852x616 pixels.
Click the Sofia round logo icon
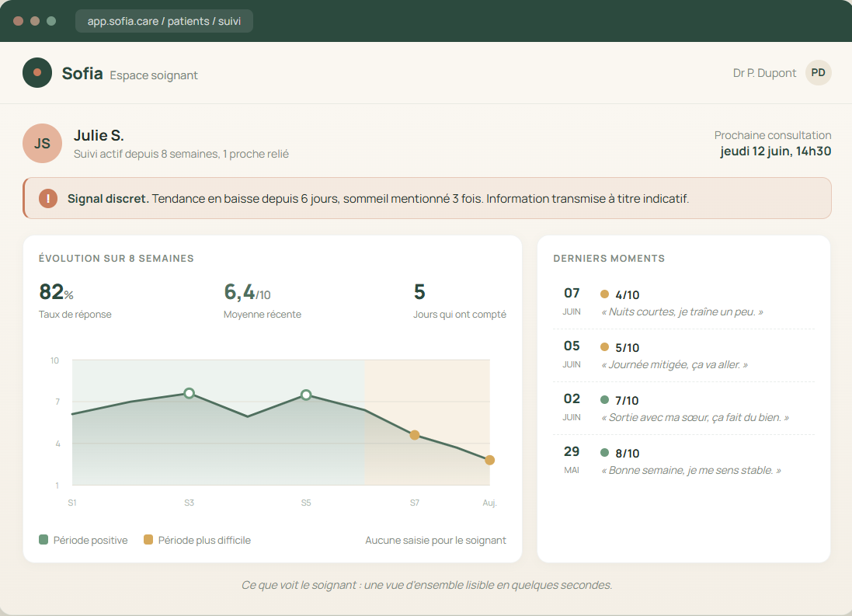[x=37, y=72]
